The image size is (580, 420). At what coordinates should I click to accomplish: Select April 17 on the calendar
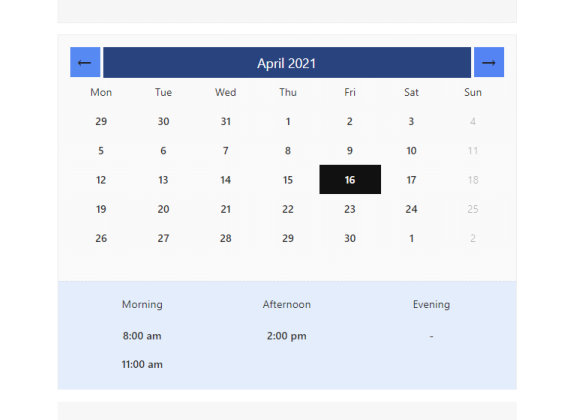pos(411,180)
